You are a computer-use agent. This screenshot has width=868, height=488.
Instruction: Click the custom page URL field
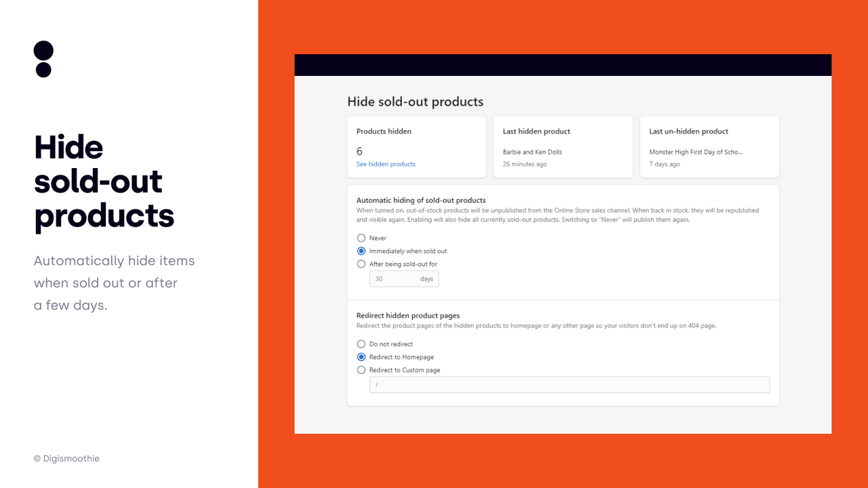point(569,384)
